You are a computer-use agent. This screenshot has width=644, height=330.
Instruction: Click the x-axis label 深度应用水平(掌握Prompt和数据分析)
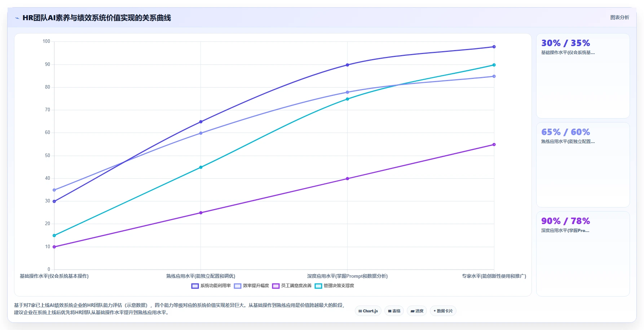347,276
